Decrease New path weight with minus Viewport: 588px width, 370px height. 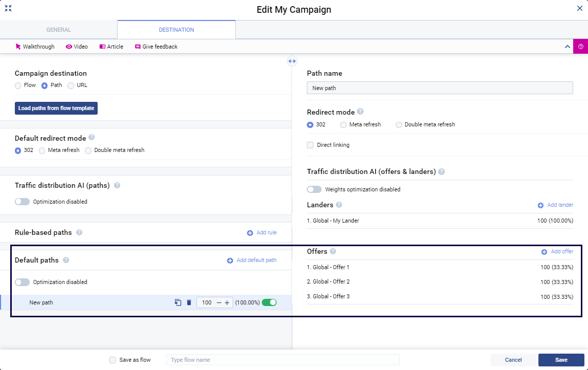[219, 302]
